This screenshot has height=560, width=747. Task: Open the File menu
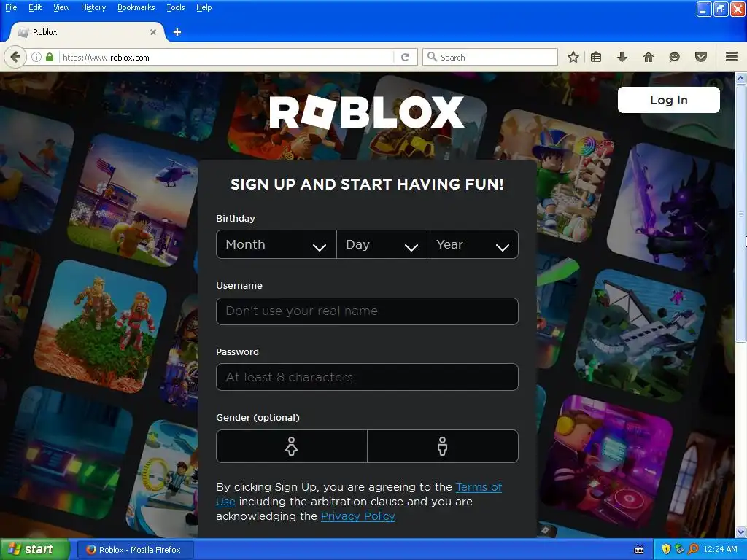coord(11,7)
